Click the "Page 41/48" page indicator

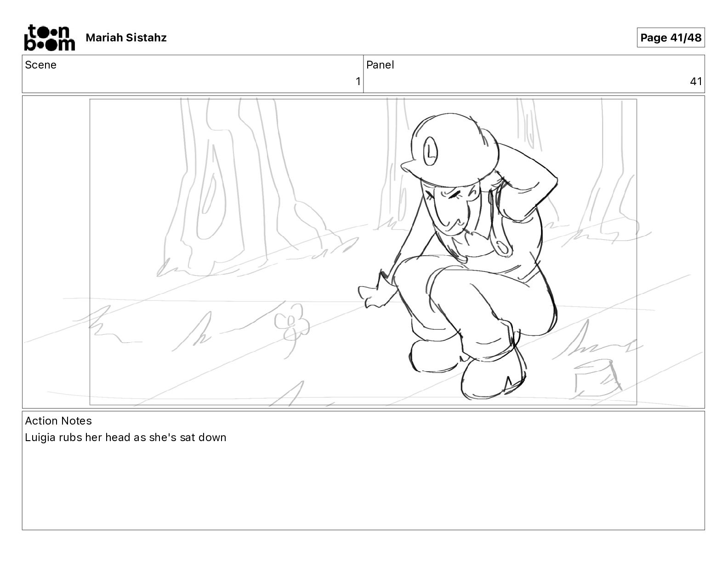(671, 38)
